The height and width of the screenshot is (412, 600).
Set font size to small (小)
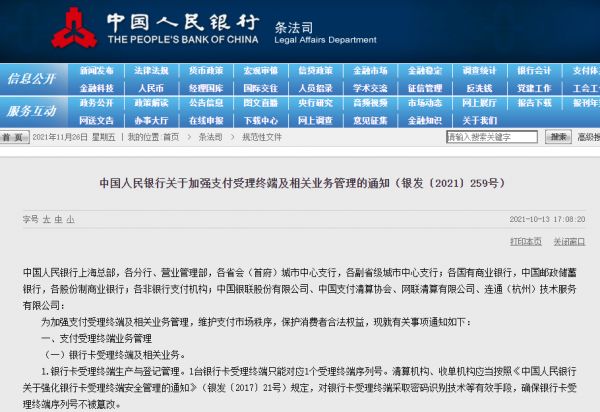tap(69, 218)
